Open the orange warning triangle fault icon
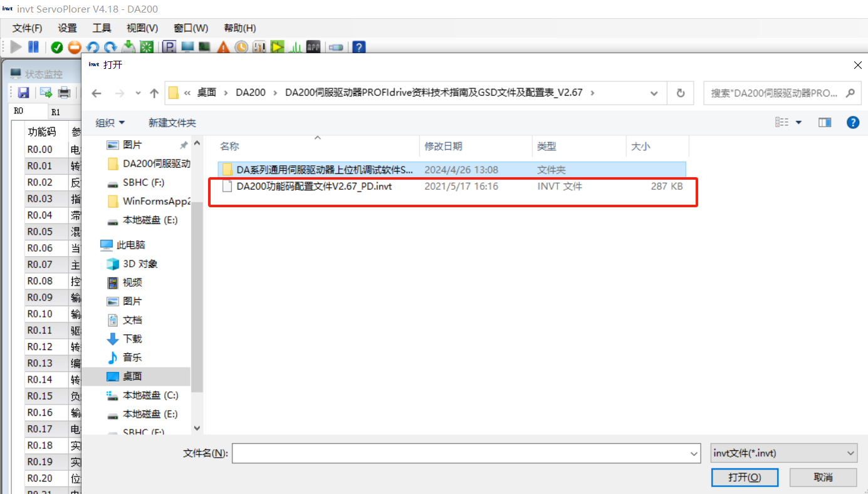 tap(223, 47)
